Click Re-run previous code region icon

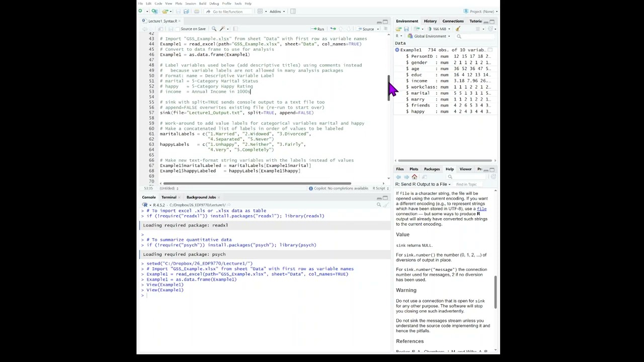(x=333, y=29)
